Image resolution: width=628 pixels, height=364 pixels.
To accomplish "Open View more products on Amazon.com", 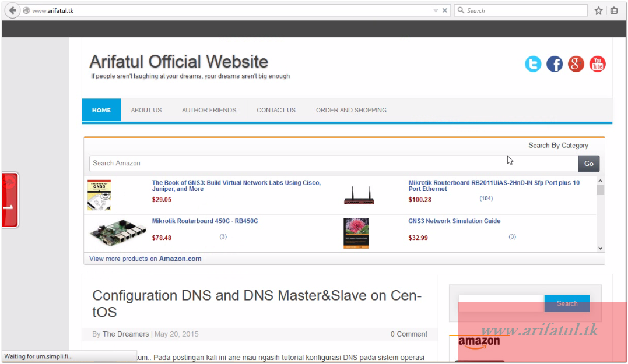I will click(x=145, y=259).
